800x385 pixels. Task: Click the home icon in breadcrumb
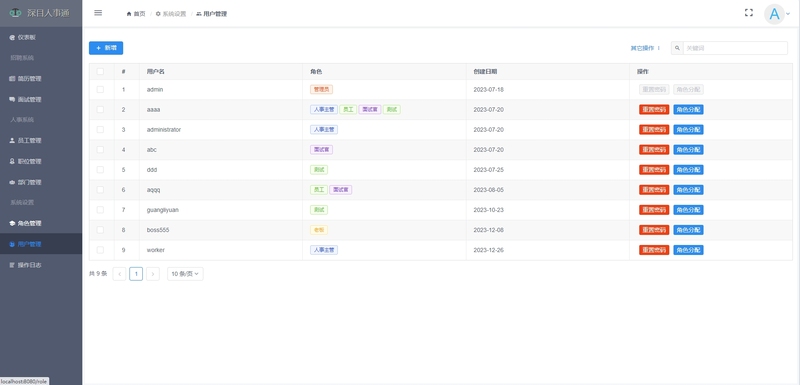tap(129, 14)
